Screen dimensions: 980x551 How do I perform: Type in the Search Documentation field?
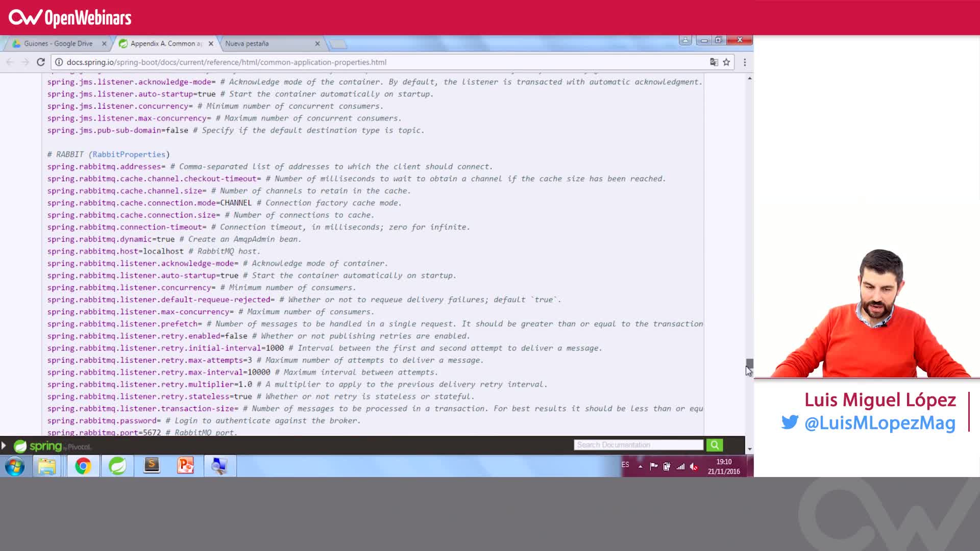pyautogui.click(x=637, y=444)
